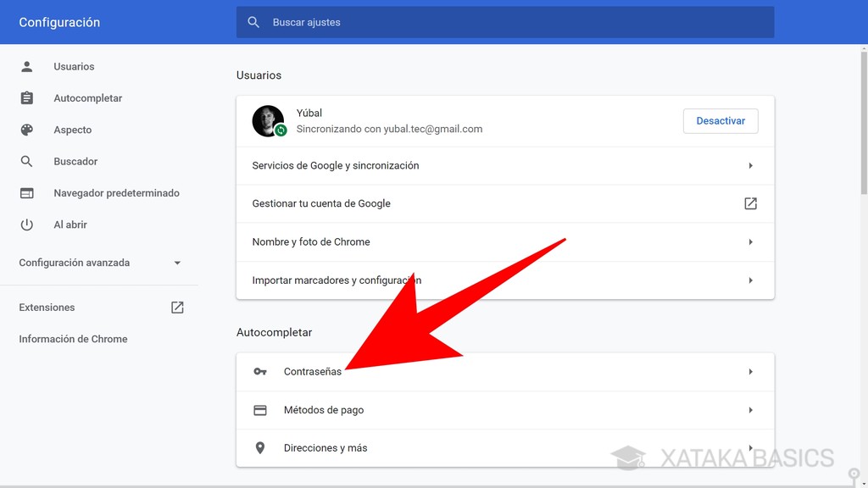
Task: Open the Contraseñas settings row
Action: coord(504,371)
